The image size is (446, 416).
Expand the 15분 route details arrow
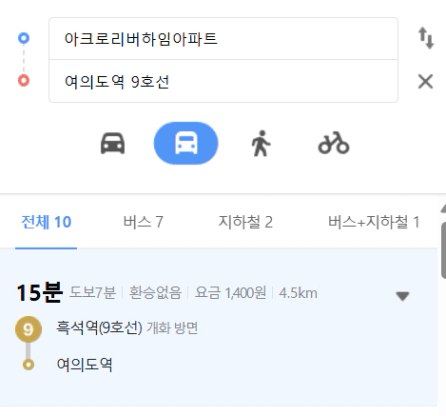click(403, 296)
